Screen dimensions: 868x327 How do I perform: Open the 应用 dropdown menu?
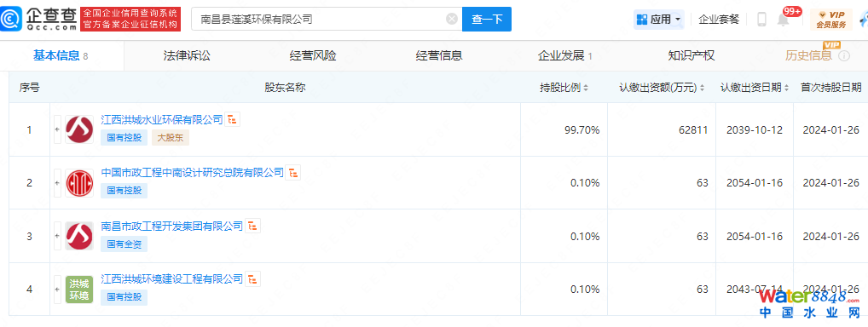[659, 20]
